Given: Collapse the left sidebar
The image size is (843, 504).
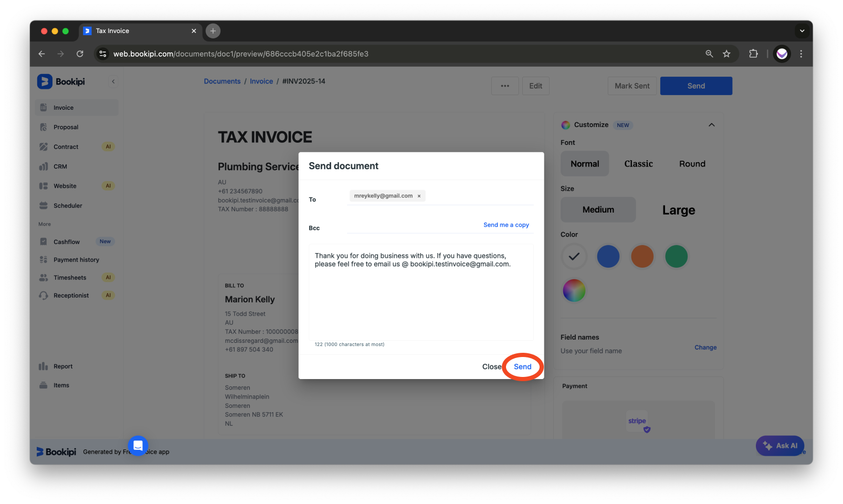Looking at the screenshot, I should point(113,81).
